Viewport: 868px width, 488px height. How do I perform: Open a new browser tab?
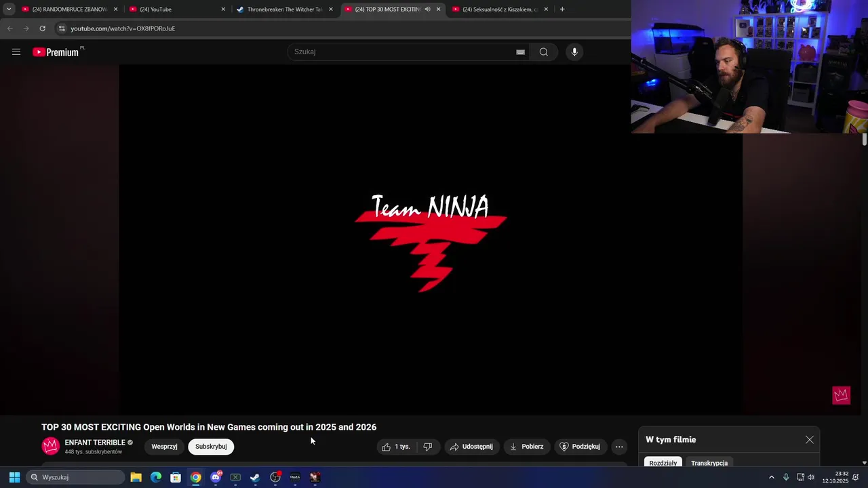coord(562,9)
